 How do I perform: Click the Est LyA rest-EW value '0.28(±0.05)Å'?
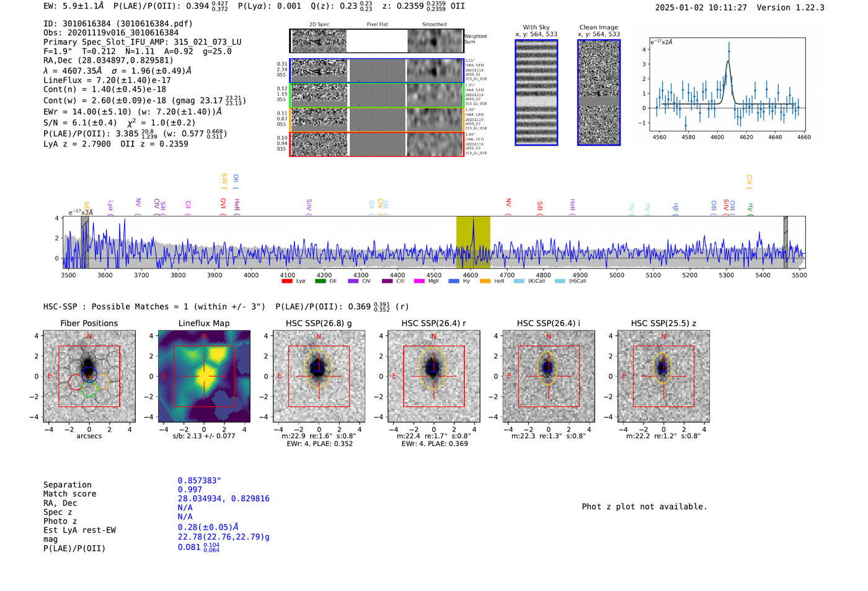coord(208,527)
